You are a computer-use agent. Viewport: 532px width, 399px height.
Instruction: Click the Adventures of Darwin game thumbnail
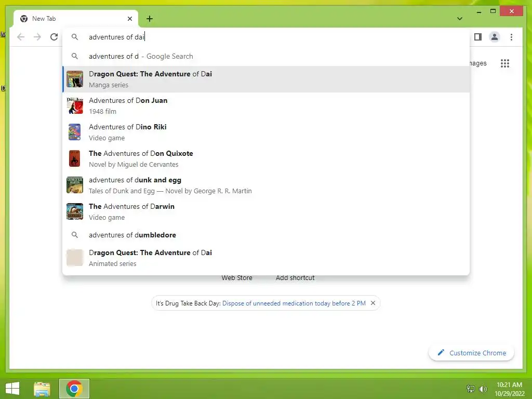pos(75,211)
